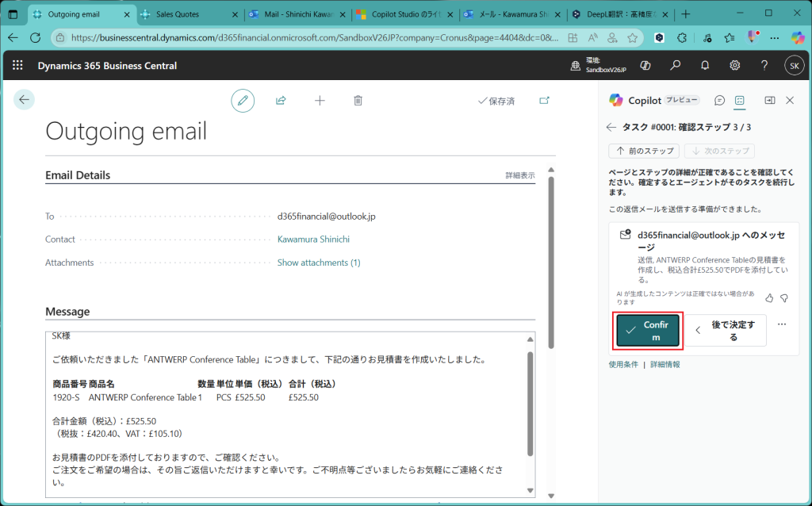
Task: View site information lock icon
Action: click(60, 38)
